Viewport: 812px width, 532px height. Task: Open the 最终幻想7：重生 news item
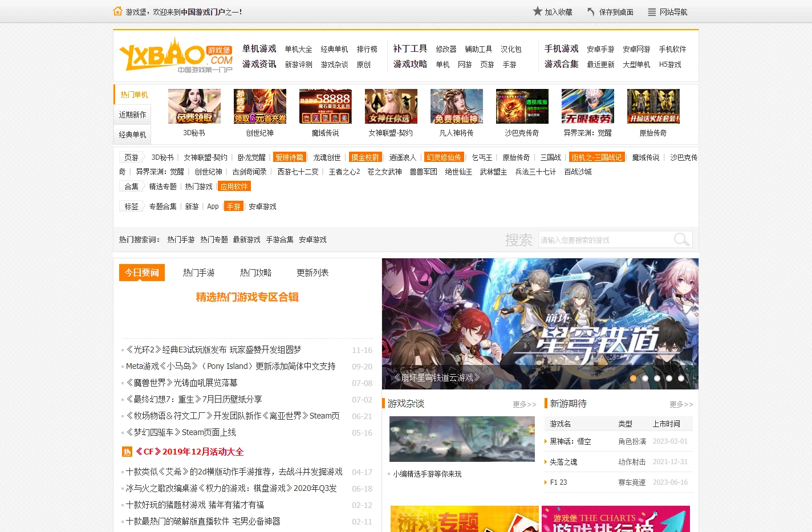(194, 399)
